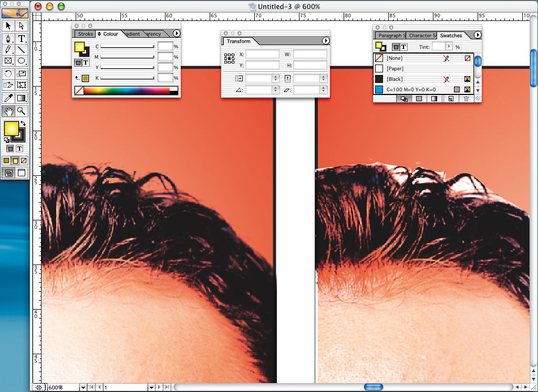Open the Transform panel flyout menu

coord(325,41)
